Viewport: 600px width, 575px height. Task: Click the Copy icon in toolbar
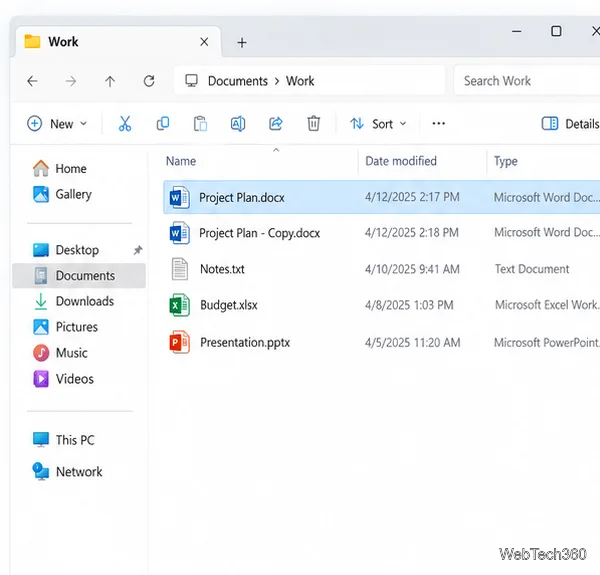coord(163,124)
